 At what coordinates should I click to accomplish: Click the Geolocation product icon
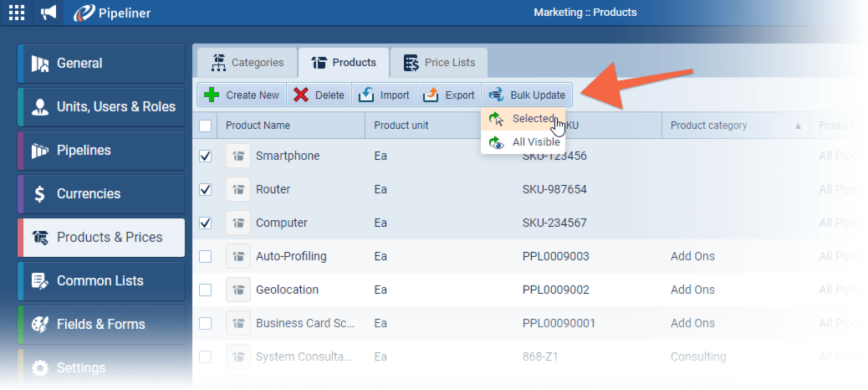click(238, 290)
